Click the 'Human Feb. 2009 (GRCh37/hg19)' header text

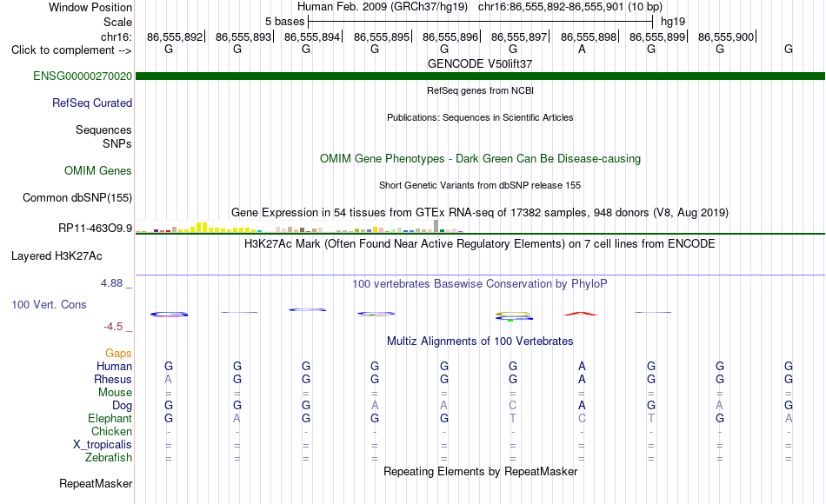pyautogui.click(x=382, y=7)
